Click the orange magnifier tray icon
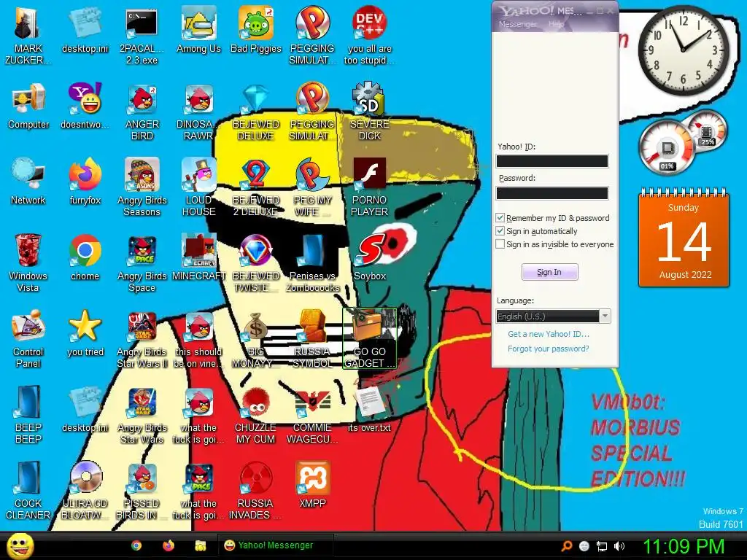 coord(566,546)
